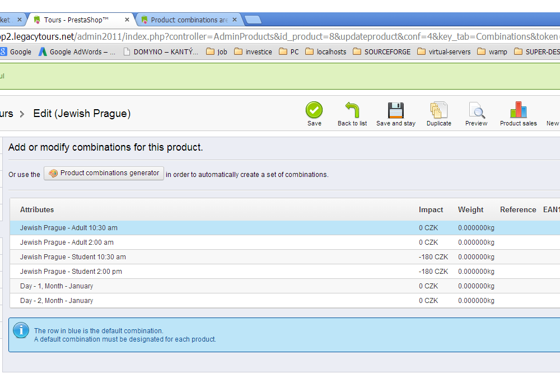The height and width of the screenshot is (392, 560).
Task: Click the blue info icon in notice box
Action: (21, 330)
